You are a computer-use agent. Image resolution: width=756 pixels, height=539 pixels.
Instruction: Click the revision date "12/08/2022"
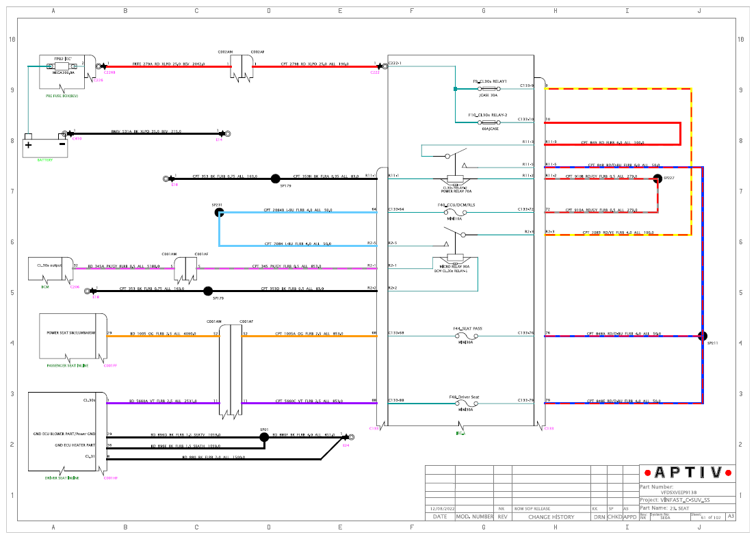pos(443,509)
